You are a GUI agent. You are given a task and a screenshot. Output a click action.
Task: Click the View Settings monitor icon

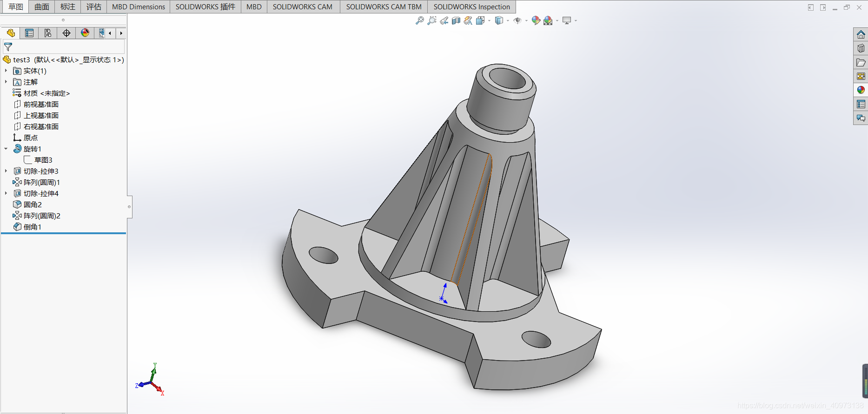[x=567, y=20]
